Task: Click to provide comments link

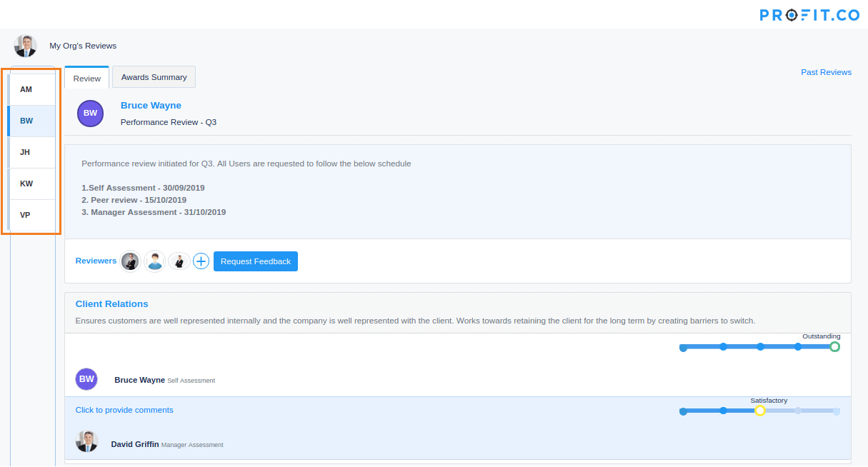Action: 124,410
